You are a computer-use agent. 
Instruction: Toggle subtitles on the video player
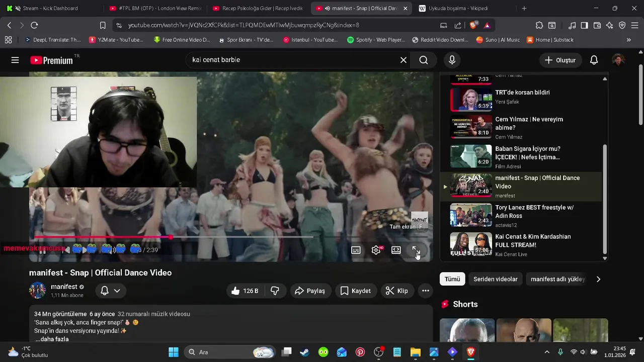356,250
